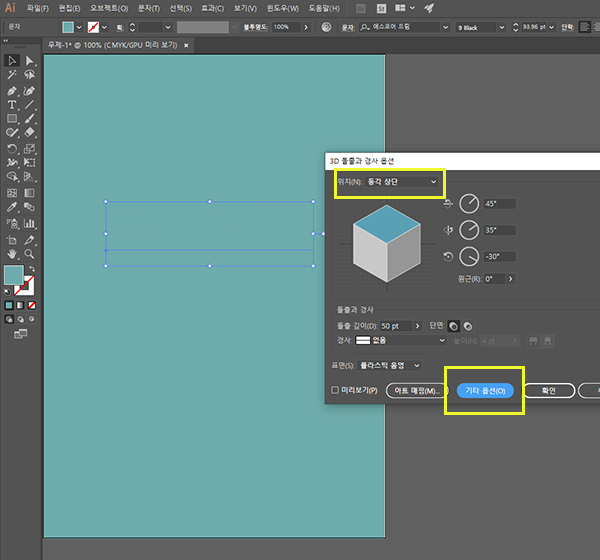Open the font family dropdown

click(445, 27)
